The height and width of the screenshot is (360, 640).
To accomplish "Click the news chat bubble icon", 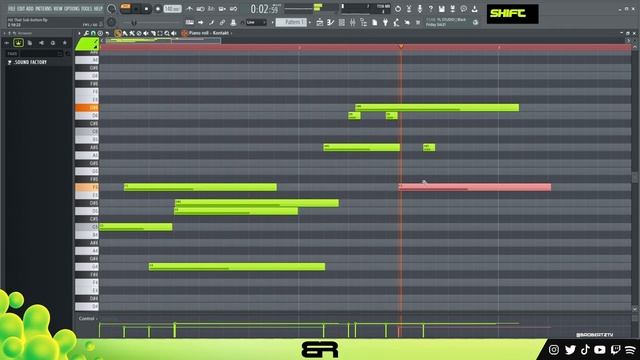I will [x=463, y=9].
